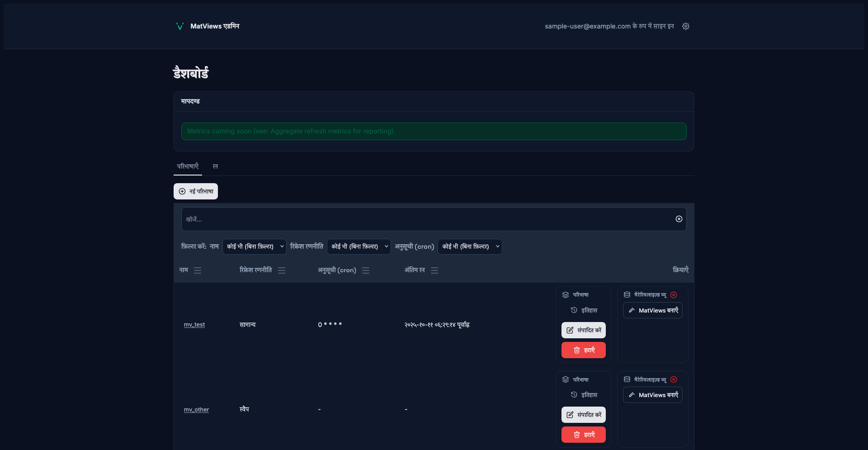Clear search with the circled X icon
This screenshot has height=450, width=868.
679,219
